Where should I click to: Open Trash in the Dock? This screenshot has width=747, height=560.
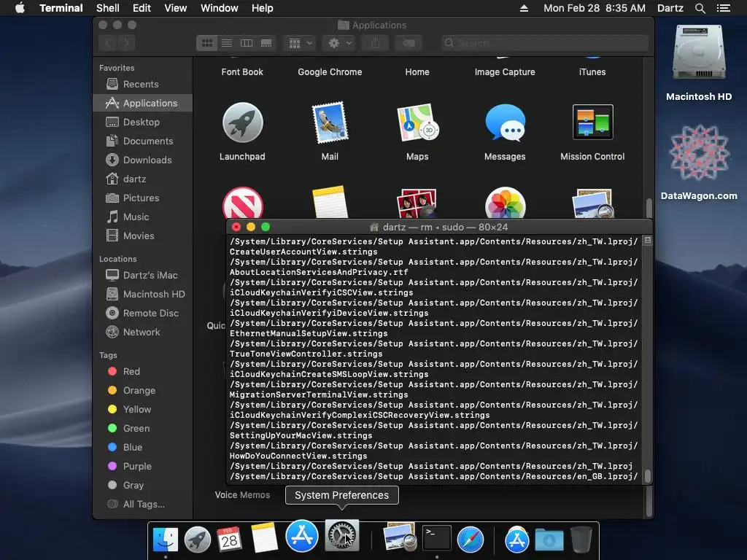point(581,540)
